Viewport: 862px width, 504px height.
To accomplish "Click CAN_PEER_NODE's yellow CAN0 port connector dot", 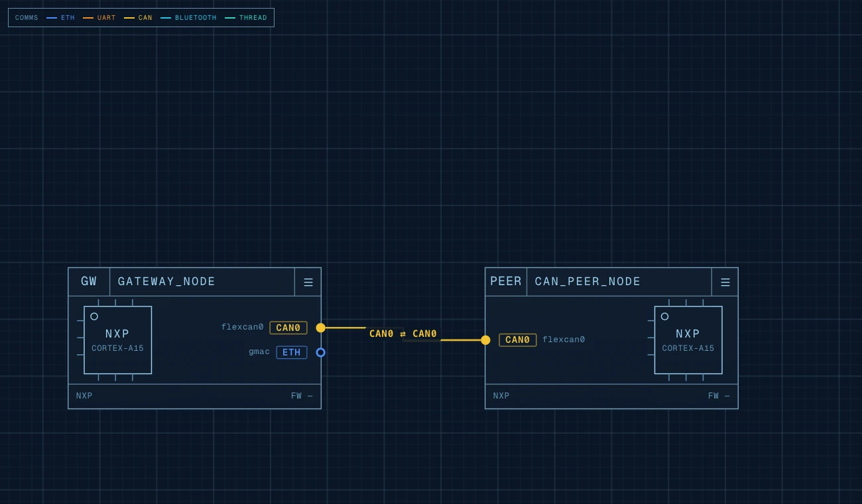I will click(485, 340).
